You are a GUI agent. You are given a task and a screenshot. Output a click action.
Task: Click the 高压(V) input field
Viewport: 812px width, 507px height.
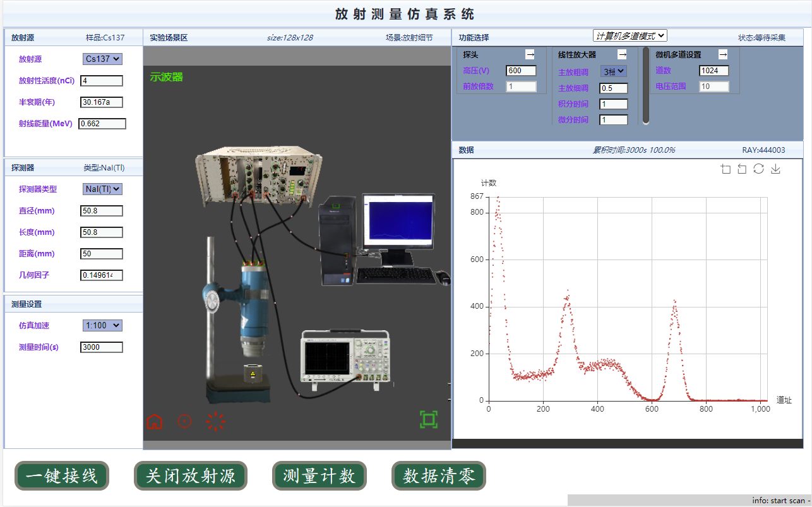coord(521,71)
